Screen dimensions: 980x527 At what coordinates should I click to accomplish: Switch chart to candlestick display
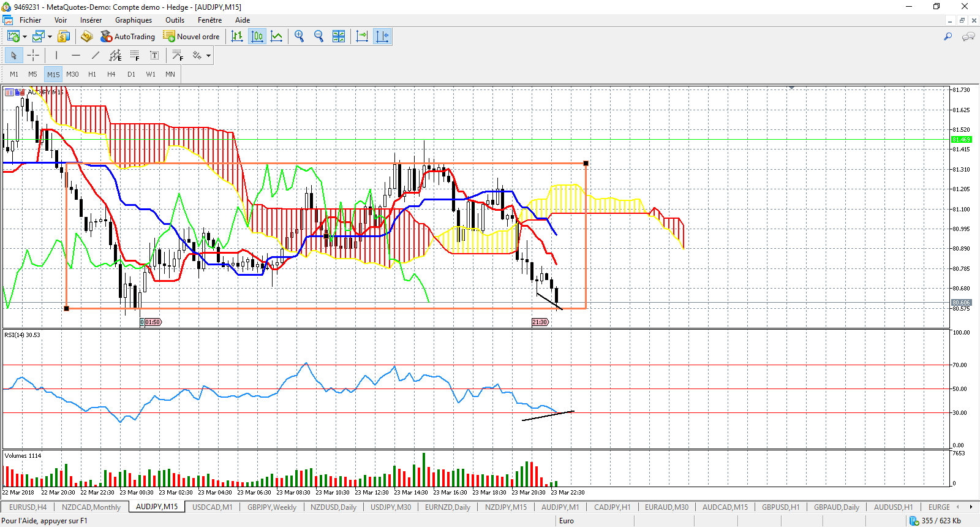[257, 37]
